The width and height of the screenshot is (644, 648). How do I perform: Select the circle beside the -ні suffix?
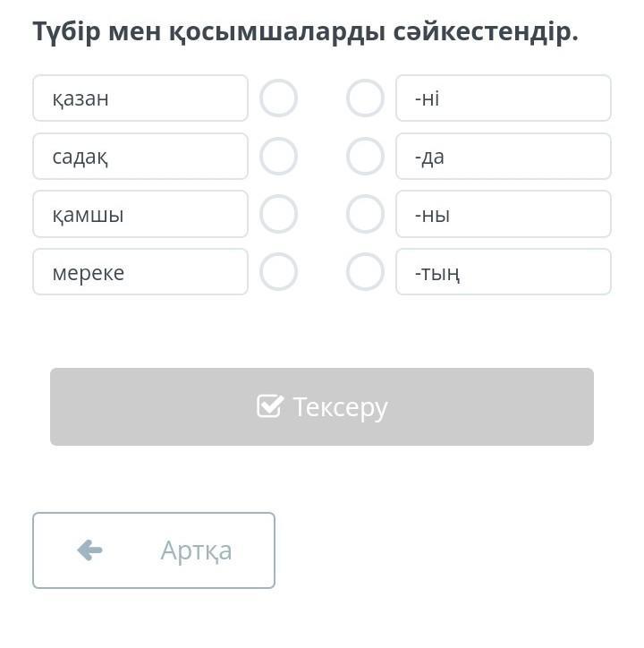tap(365, 98)
